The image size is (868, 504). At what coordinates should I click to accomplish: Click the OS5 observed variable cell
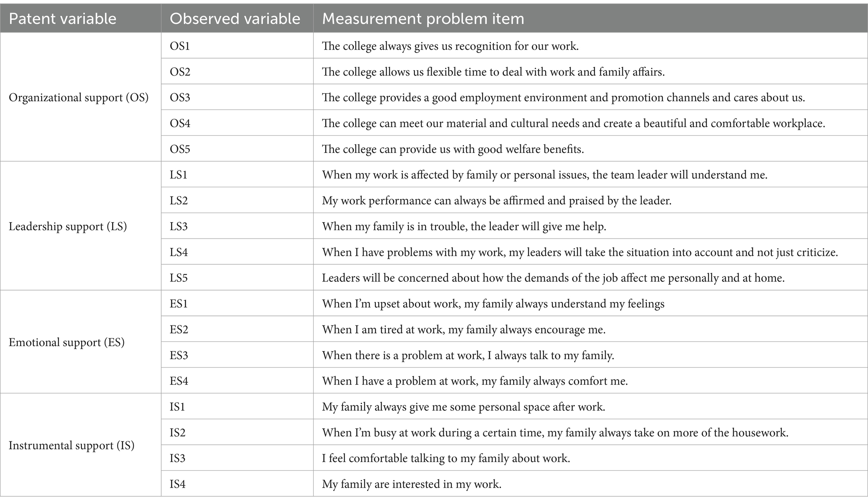point(237,149)
